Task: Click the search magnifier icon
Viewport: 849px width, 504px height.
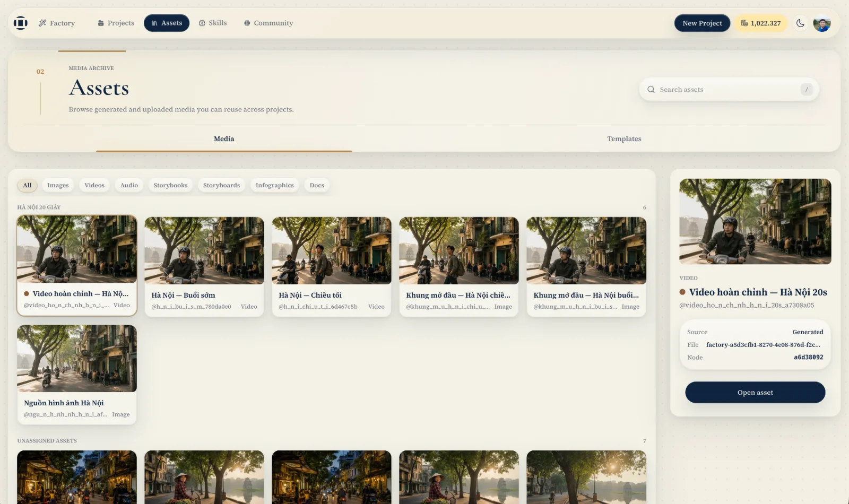Action: tap(651, 90)
